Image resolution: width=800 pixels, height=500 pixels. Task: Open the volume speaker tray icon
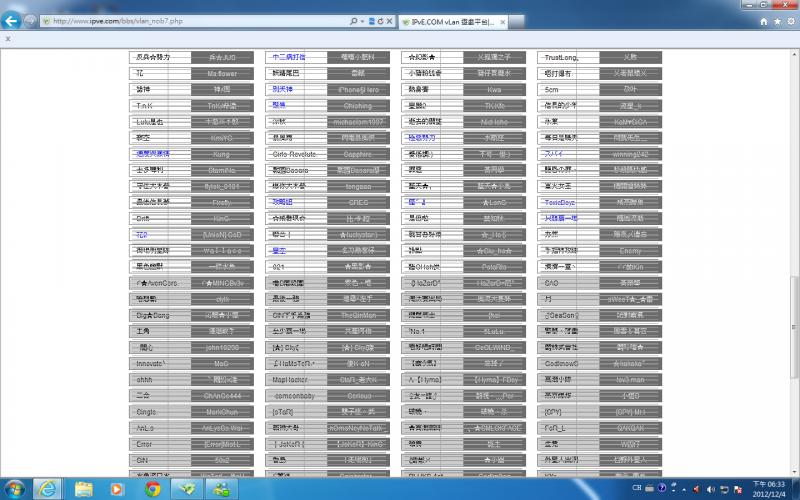[711, 490]
